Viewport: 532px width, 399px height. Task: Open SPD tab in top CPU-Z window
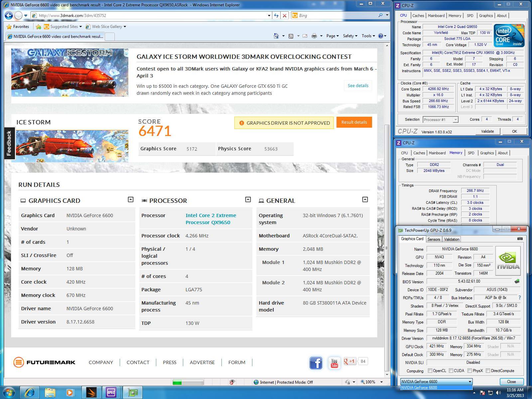[470, 16]
